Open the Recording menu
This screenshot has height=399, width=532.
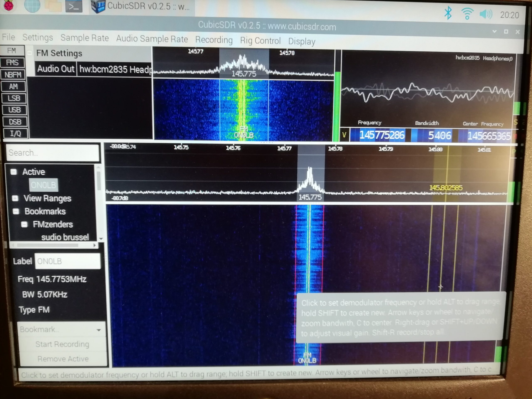click(x=214, y=40)
